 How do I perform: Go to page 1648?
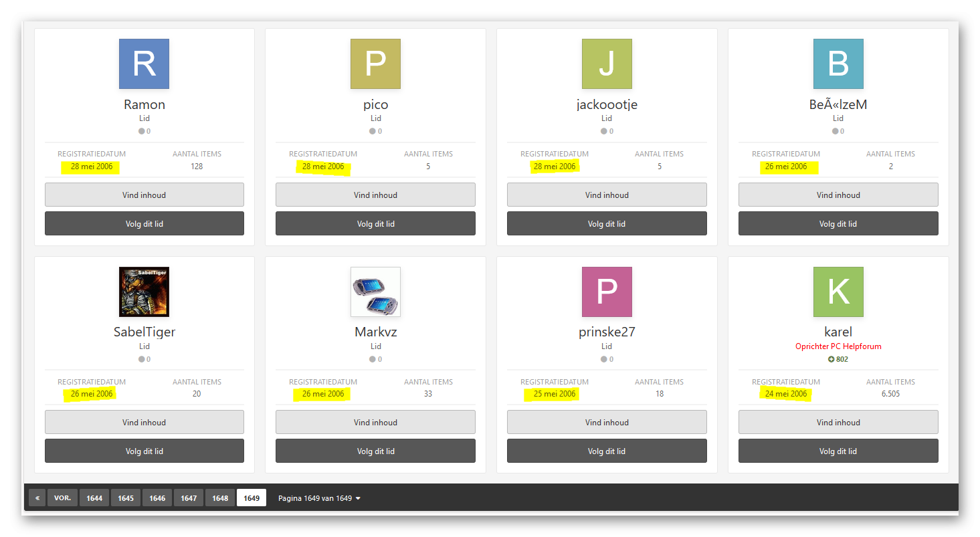220,498
